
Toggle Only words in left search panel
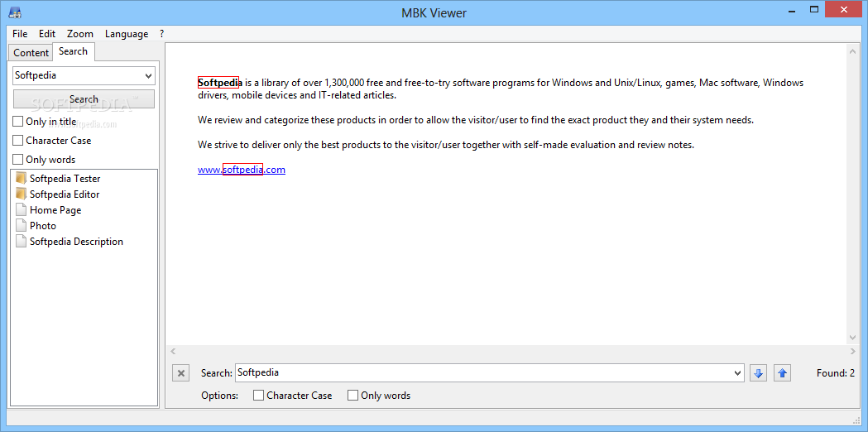[x=18, y=160]
